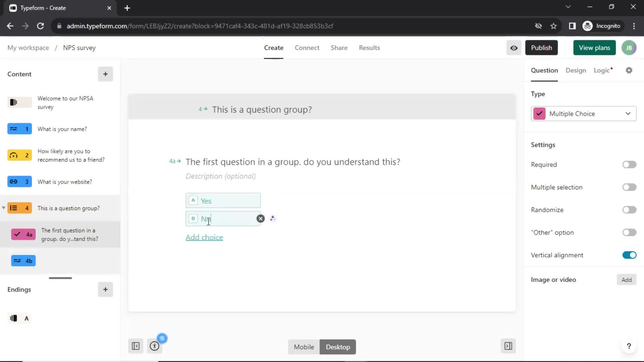Select the welcome screen icon
644x362 pixels.
click(19, 102)
